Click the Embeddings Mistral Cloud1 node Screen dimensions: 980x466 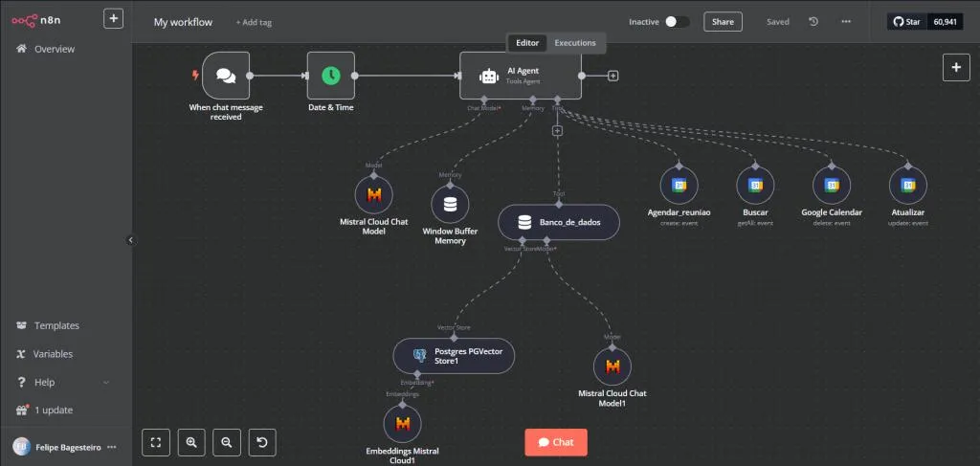[402, 423]
